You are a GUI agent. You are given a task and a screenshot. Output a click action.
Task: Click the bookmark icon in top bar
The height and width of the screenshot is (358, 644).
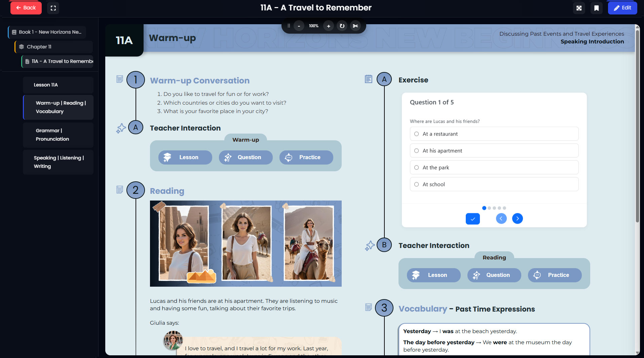tap(596, 8)
